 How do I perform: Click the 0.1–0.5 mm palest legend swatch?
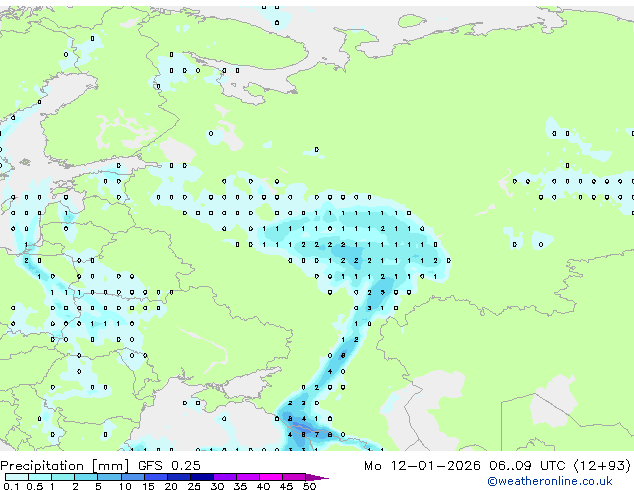17,477
